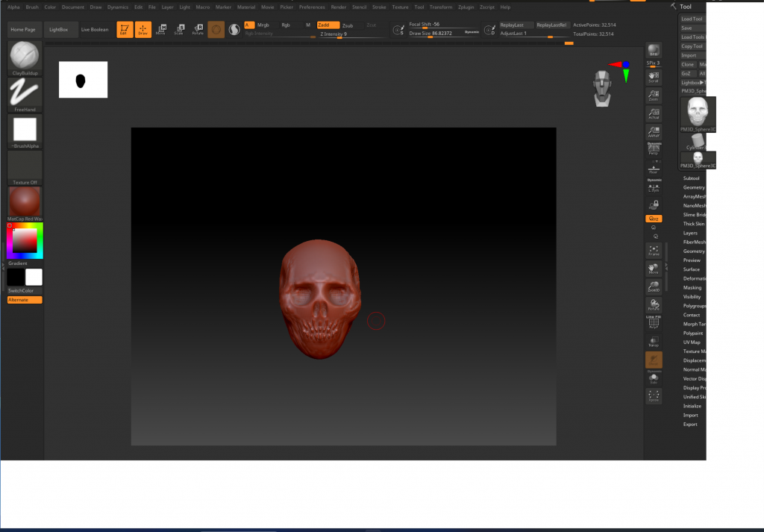Open the FreeHand stroke selector
Viewport: 764px width, 532px height.
pos(25,93)
